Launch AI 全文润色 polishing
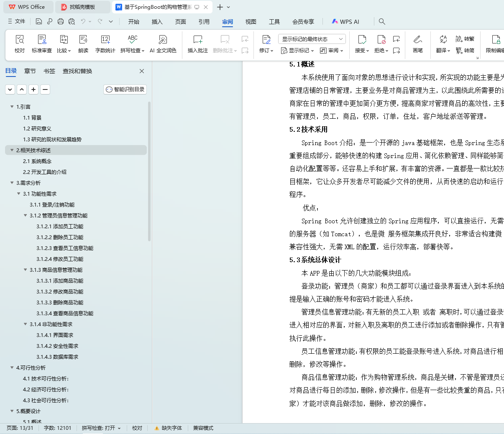The width and height of the screenshot is (504, 434). (163, 44)
